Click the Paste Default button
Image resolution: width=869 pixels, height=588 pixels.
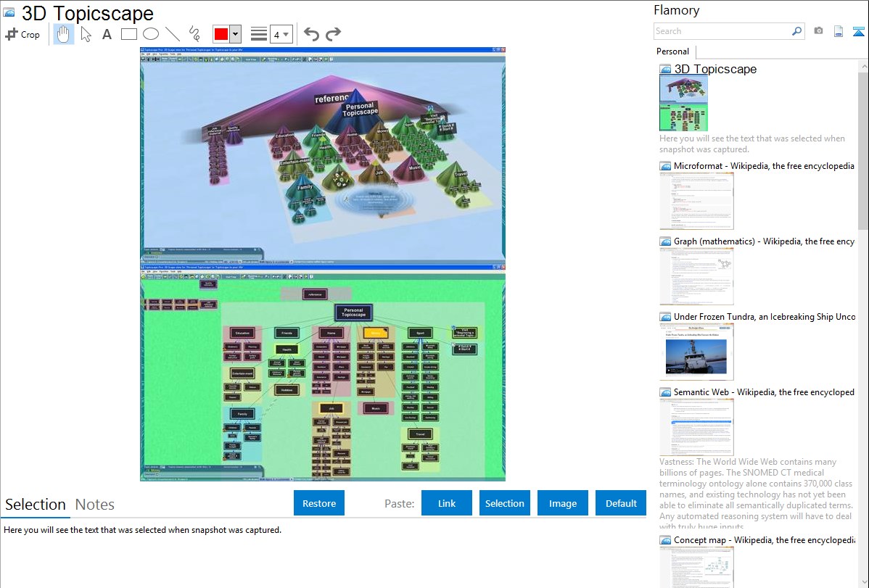(x=621, y=503)
